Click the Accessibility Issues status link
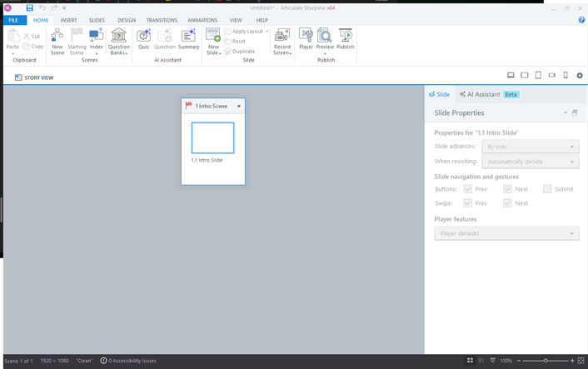Viewport: 588px width, 369px height. click(128, 361)
